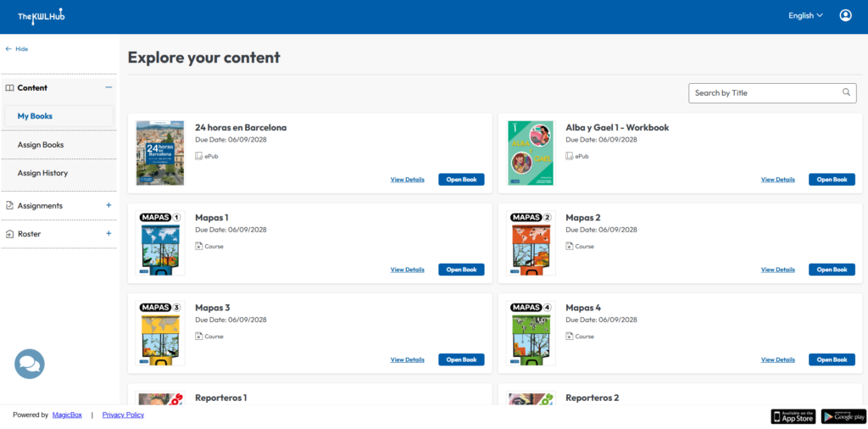
Task: Click The KWL Hub logo
Action: click(x=42, y=16)
